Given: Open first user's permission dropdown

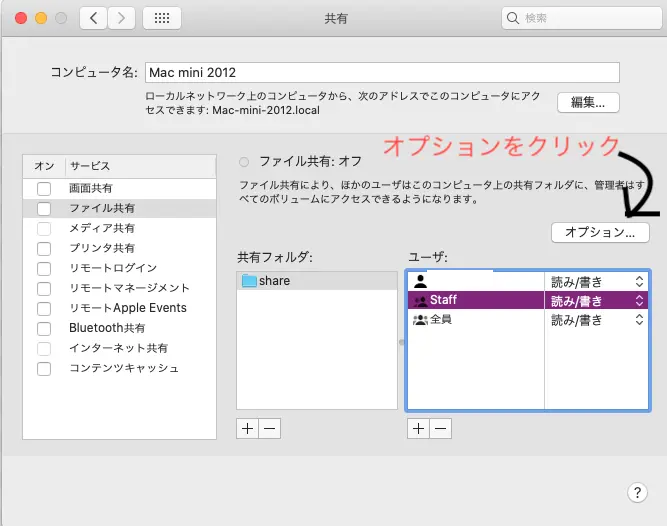Looking at the screenshot, I should click(x=597, y=281).
